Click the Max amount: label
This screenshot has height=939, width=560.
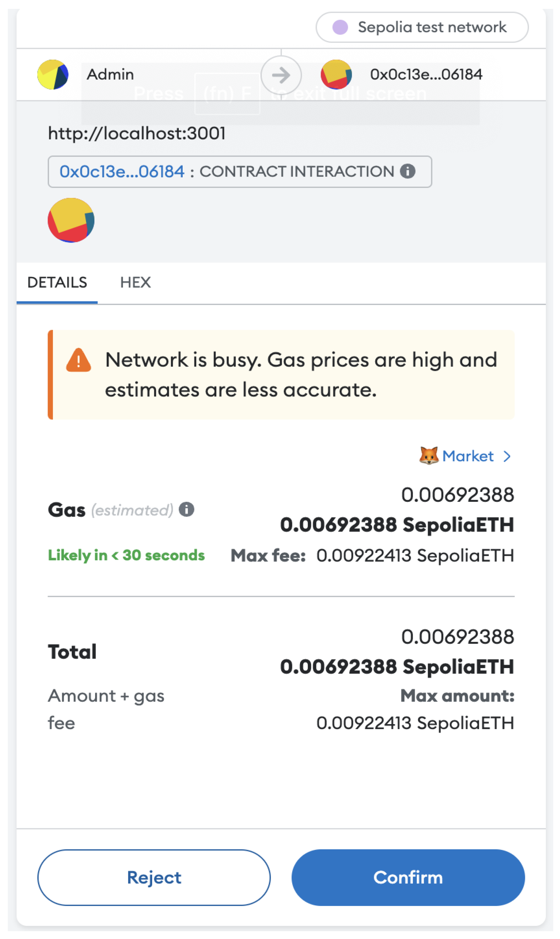458,695
